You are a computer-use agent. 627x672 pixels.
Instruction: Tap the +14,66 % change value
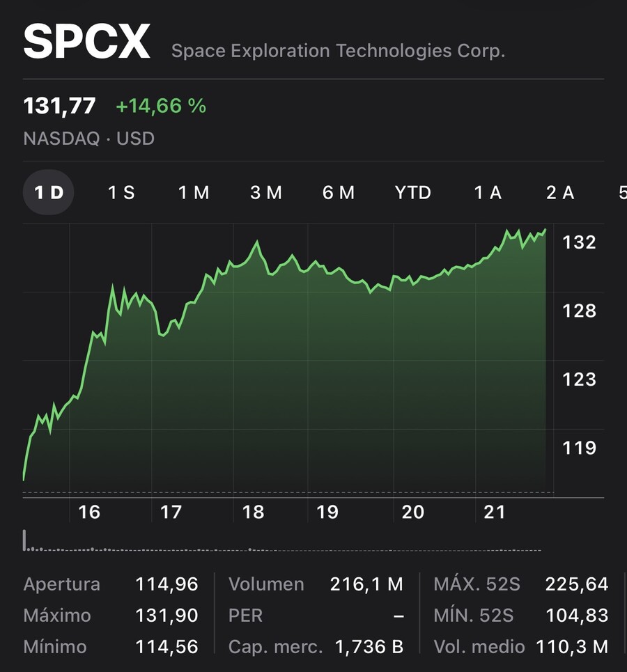[x=161, y=106]
